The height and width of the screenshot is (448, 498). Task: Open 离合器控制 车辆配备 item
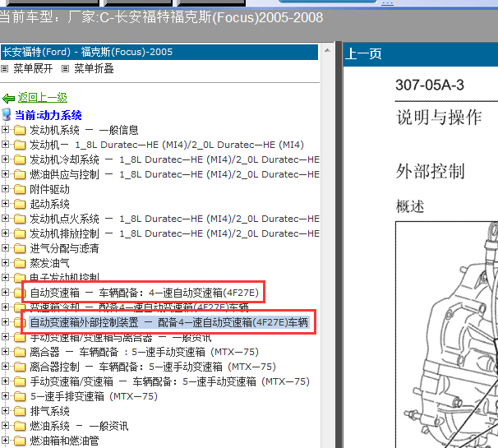click(x=153, y=367)
